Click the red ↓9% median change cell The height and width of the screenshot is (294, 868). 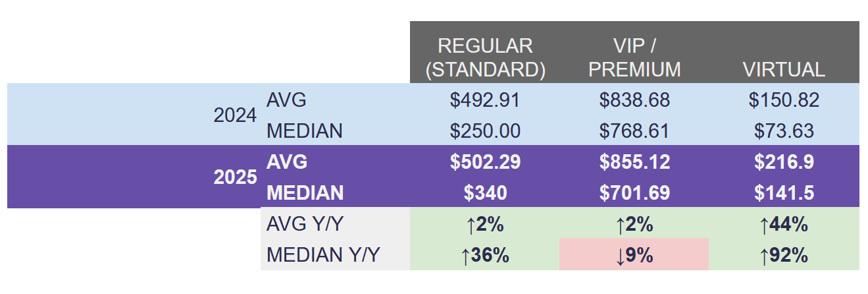point(634,254)
